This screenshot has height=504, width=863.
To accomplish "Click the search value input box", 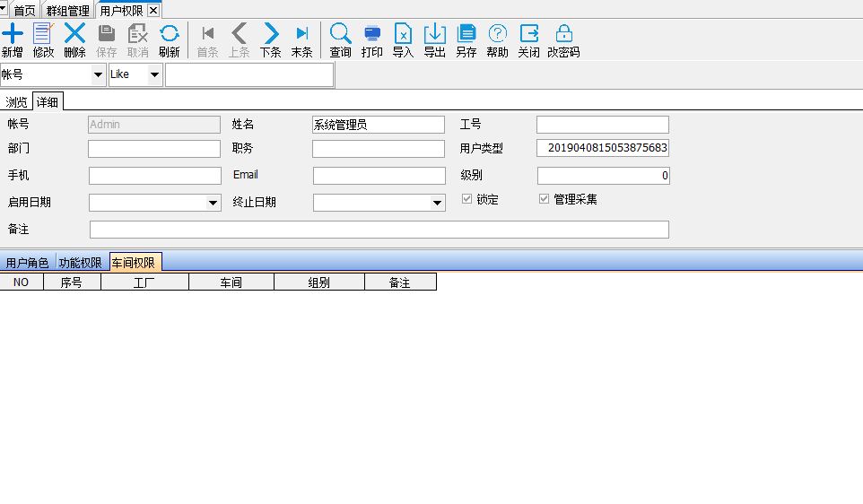I will [x=249, y=74].
